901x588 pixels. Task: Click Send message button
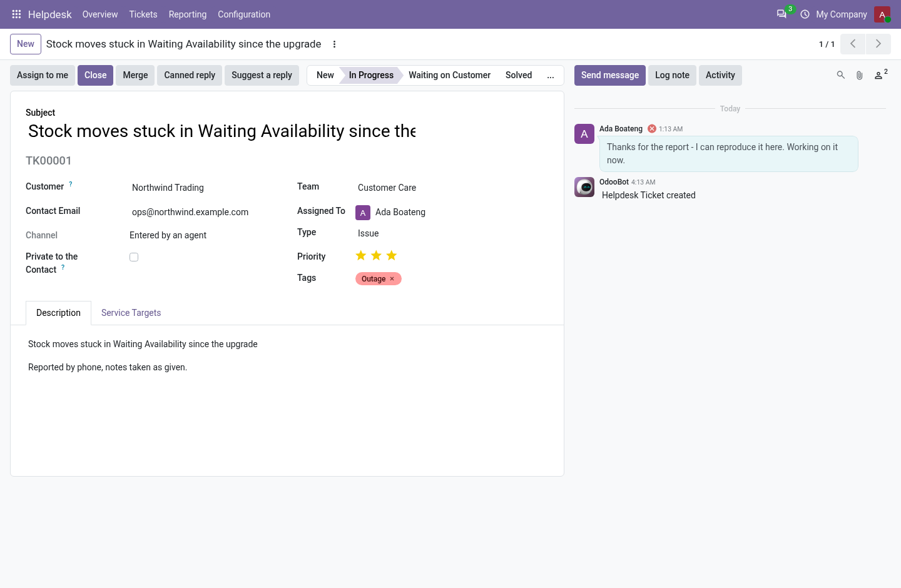pos(610,75)
